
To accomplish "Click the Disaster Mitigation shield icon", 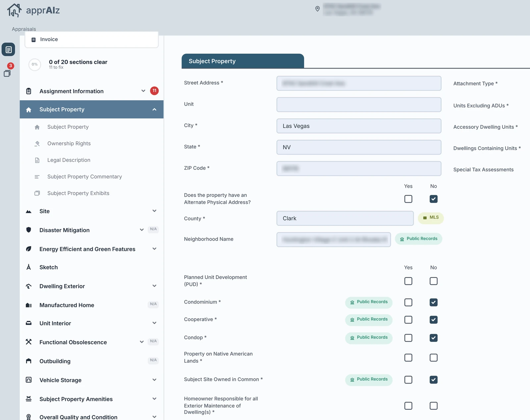I will point(29,230).
